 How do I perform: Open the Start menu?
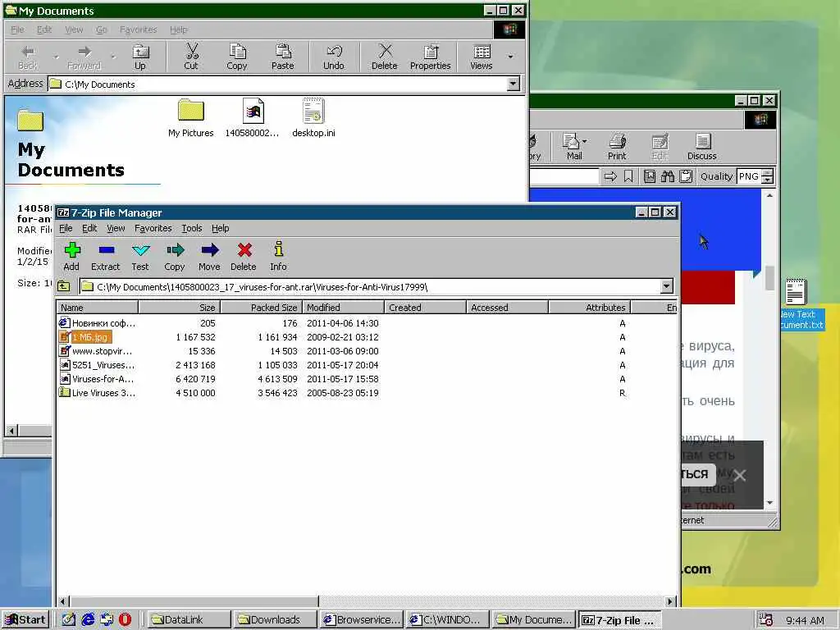[x=25, y=620]
